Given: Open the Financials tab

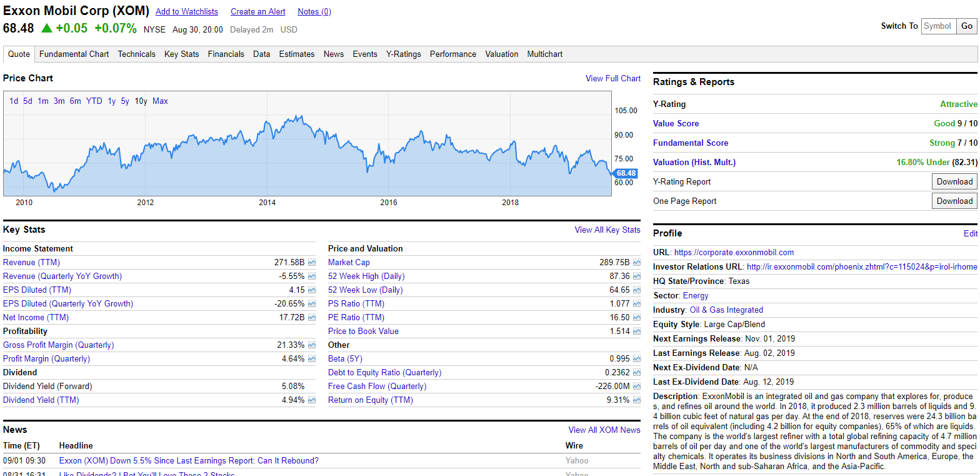Looking at the screenshot, I should pyautogui.click(x=226, y=54).
